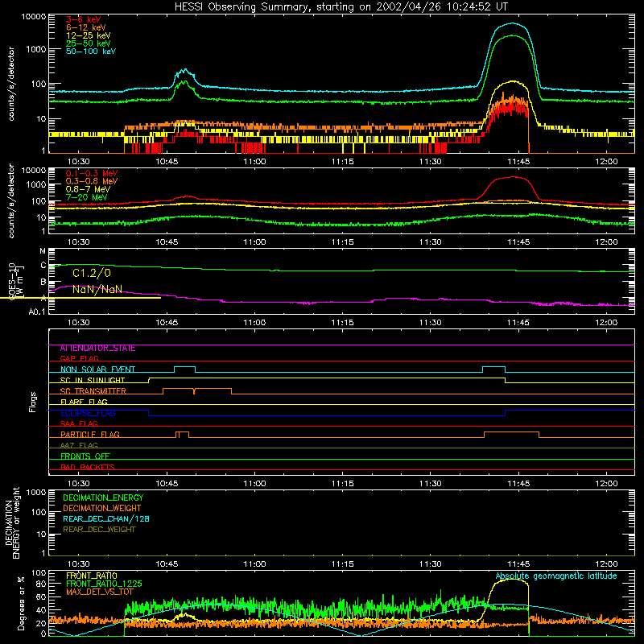This screenshot has width=644, height=644.
Task: Select the 12-25 keV legend entry
Action: click(x=88, y=35)
